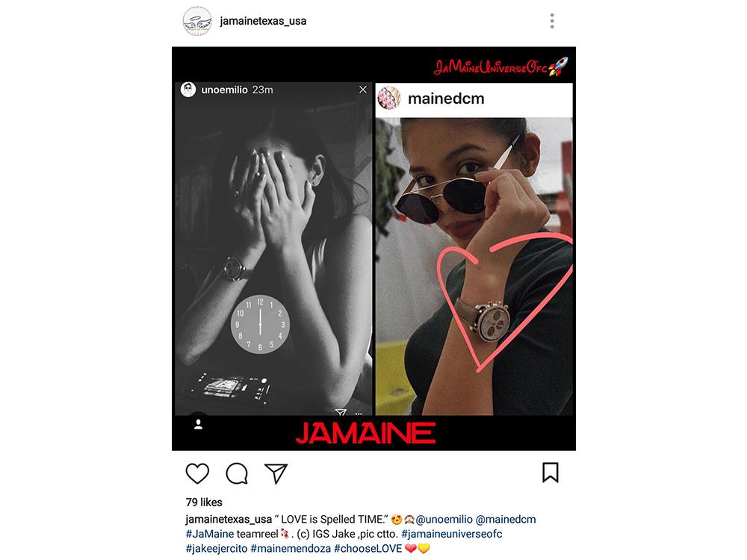
Task: View the 79 likes list
Action: [x=204, y=502]
